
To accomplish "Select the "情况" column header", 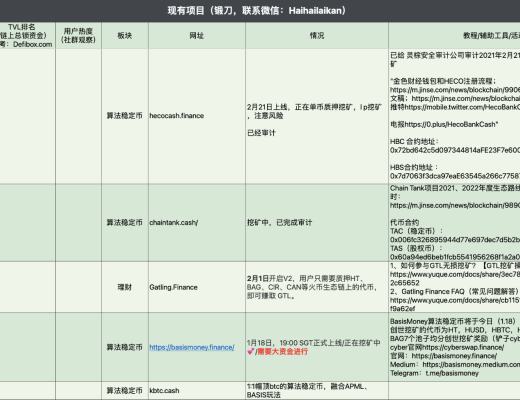I will pyautogui.click(x=317, y=35).
